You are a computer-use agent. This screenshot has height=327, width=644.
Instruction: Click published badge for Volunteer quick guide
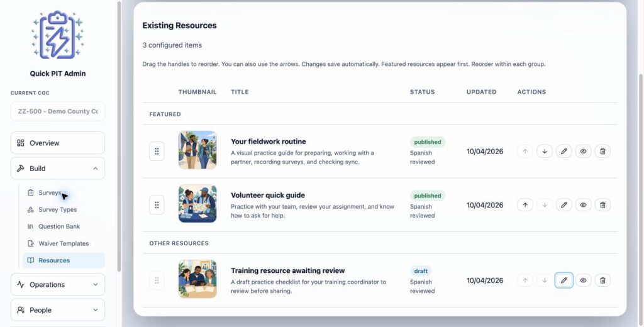point(428,196)
